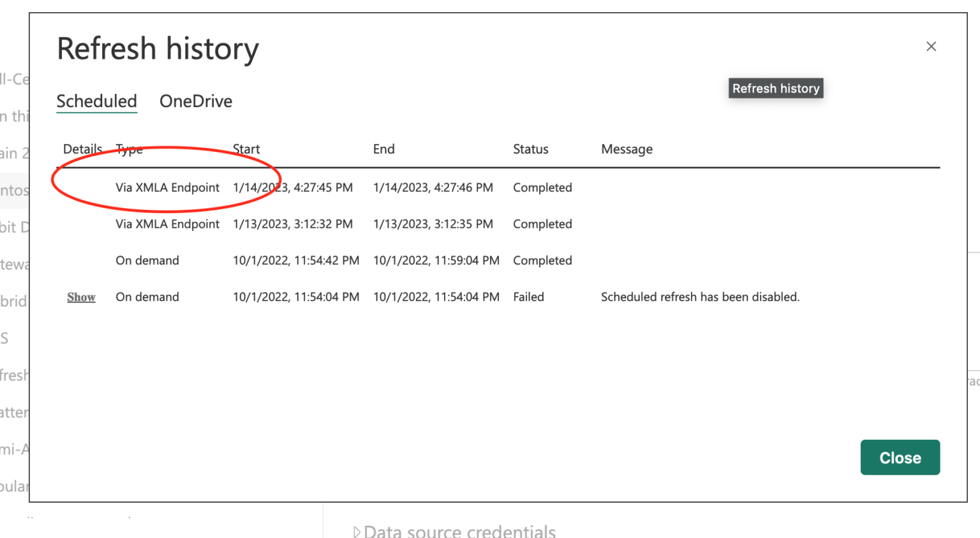Click the disclosure triangle beside Data source credentials
980x538 pixels.
click(x=357, y=531)
